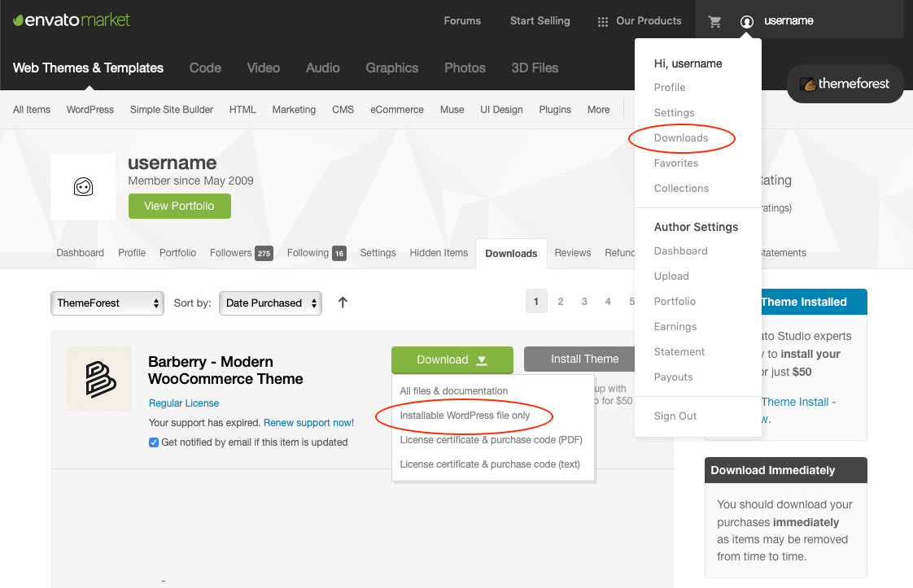The width and height of the screenshot is (913, 588).
Task: Select current page 1 button
Action: [536, 301]
